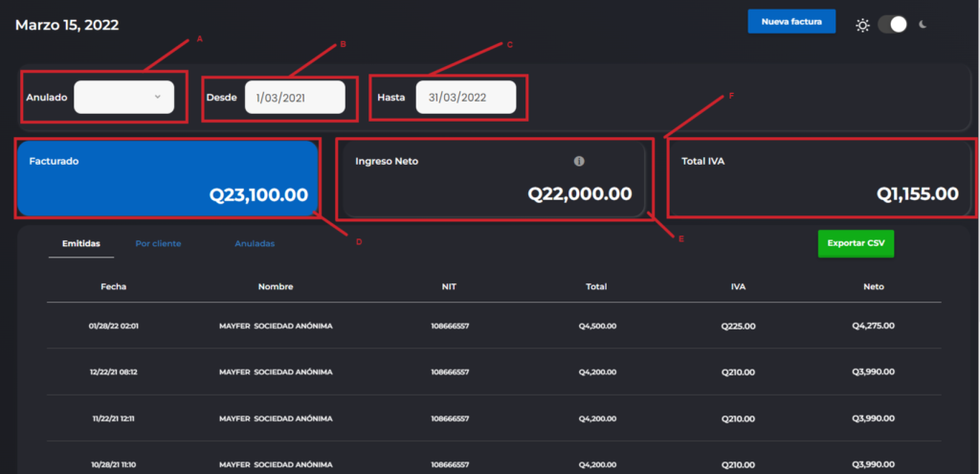980x474 pixels.
Task: Open the Anulado dropdown
Action: (124, 97)
